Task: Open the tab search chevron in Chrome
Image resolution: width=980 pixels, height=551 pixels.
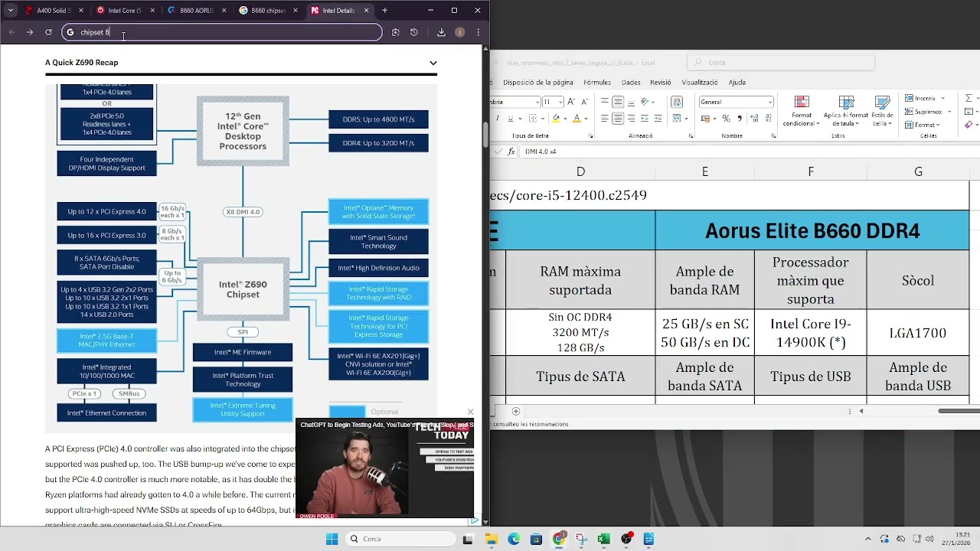Action: point(11,11)
